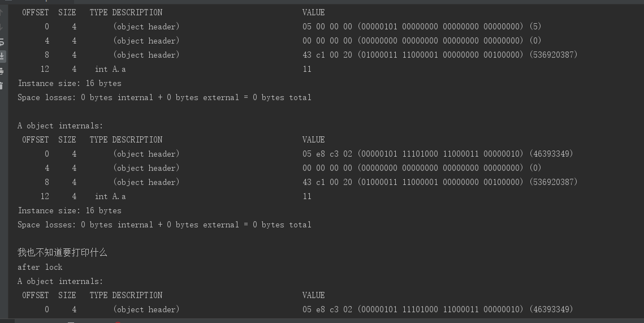Click value "11" in the middle table
This screenshot has width=644, height=323.
(307, 196)
